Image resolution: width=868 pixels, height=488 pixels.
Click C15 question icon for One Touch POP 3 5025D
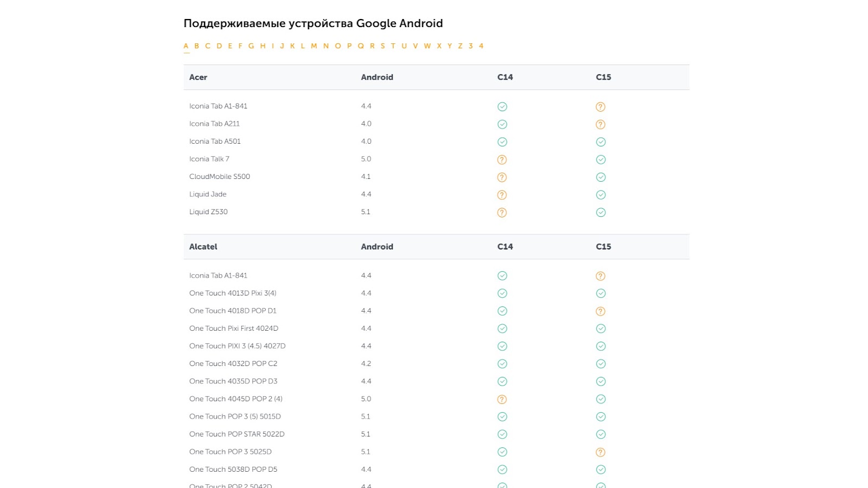[601, 452]
